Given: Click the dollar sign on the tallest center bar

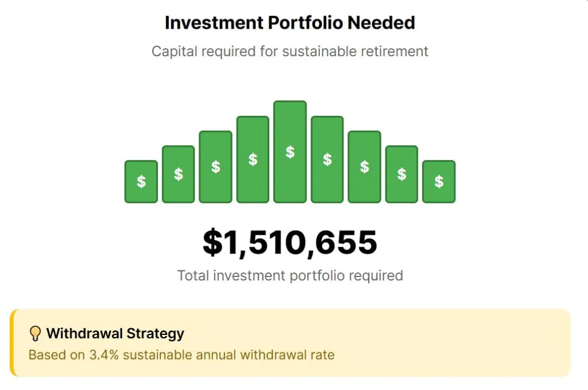Looking at the screenshot, I should click(x=290, y=152).
